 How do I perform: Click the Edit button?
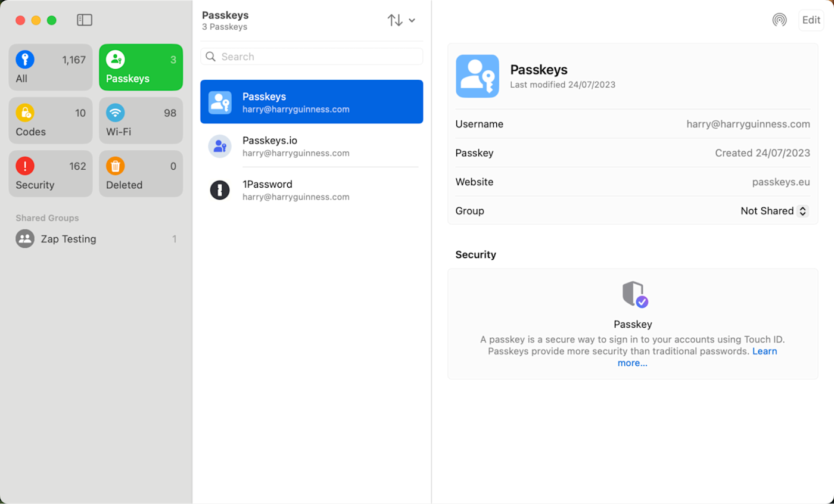tap(811, 20)
